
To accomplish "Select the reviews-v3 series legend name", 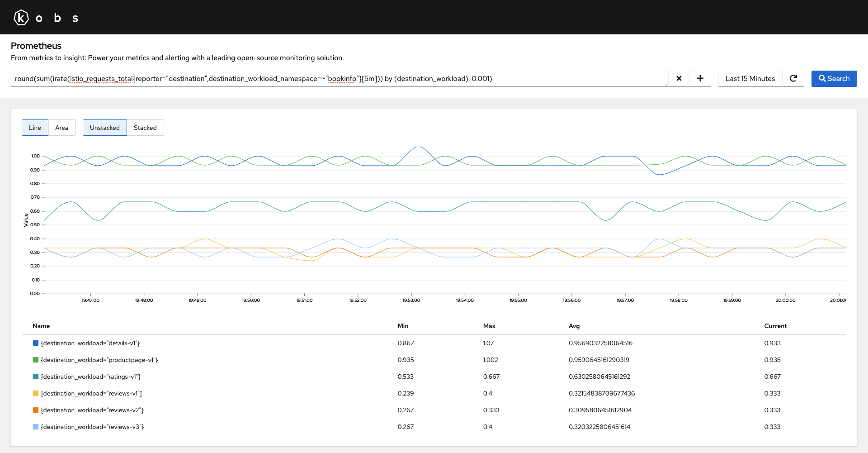I will coord(92,427).
